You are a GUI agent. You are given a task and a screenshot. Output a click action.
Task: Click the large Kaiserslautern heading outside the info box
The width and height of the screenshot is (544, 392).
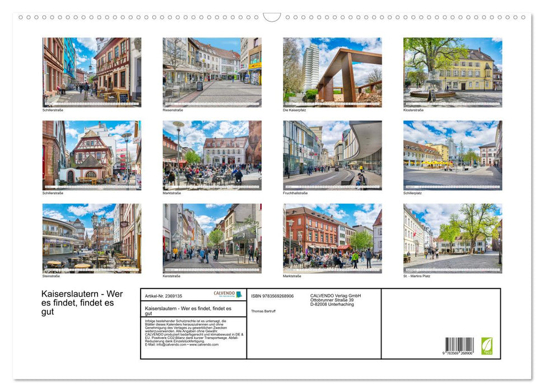click(82, 302)
